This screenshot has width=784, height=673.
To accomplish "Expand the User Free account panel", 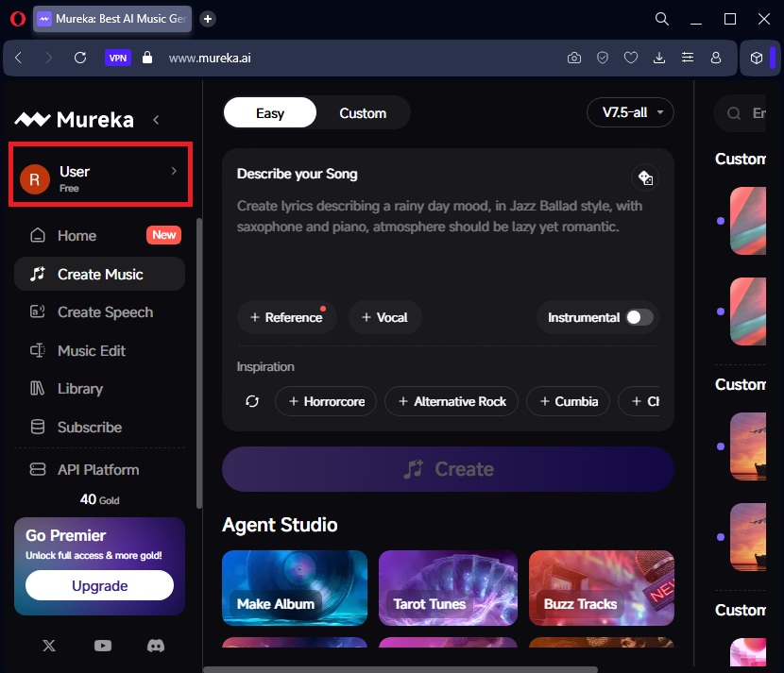I will coord(100,176).
